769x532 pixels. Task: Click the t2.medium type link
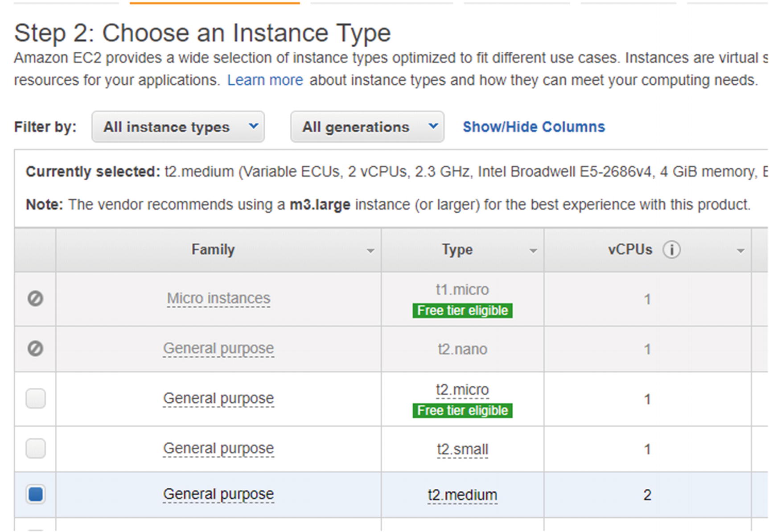(x=462, y=495)
